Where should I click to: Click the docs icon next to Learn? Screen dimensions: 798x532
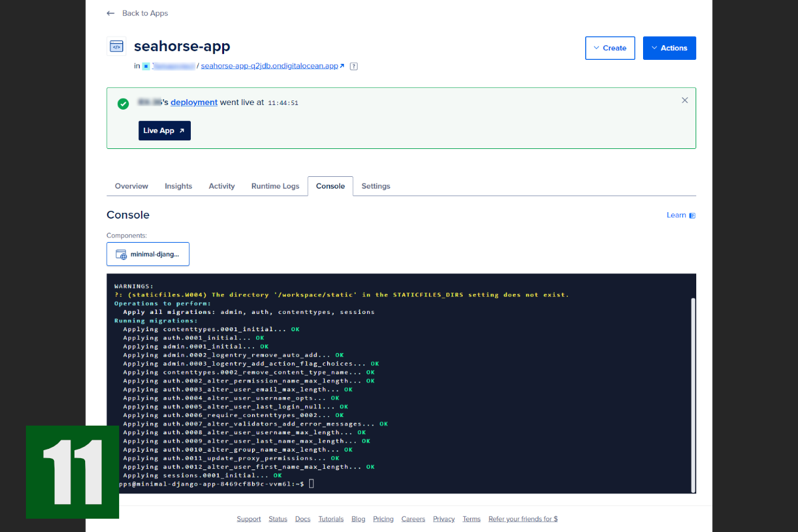692,215
